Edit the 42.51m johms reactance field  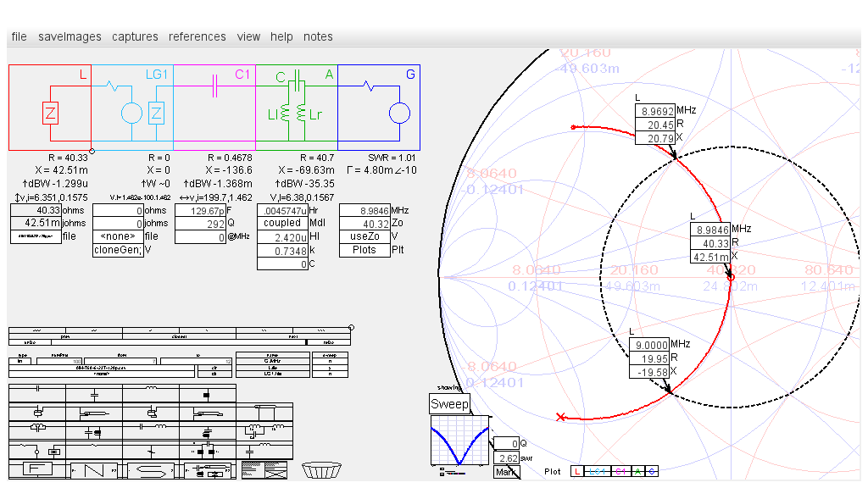click(x=36, y=223)
